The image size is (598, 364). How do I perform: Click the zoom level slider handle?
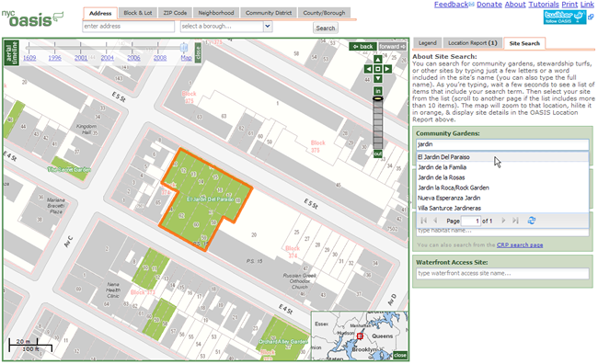tap(377, 98)
